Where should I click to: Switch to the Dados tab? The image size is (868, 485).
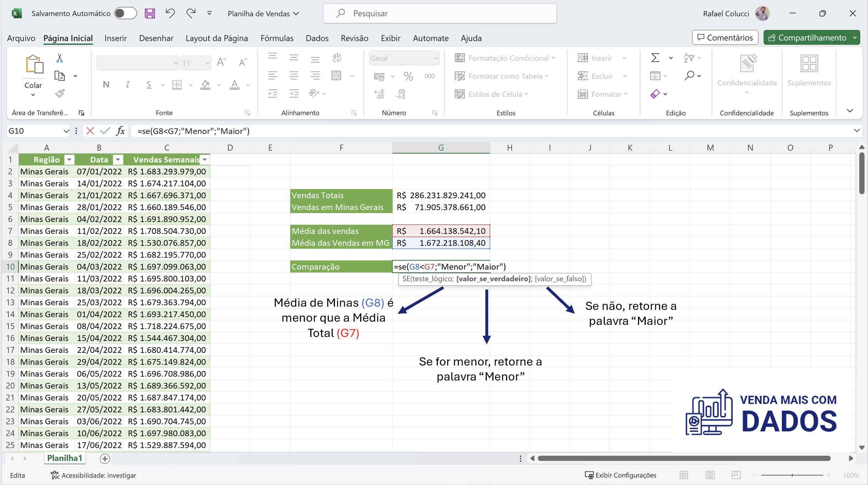point(317,38)
